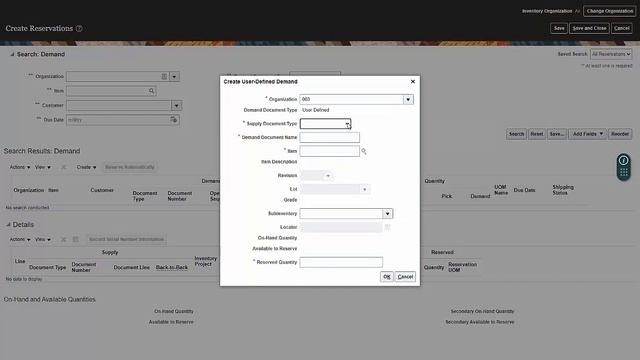
Task: Click the accessibility floating icon
Action: coord(623,160)
